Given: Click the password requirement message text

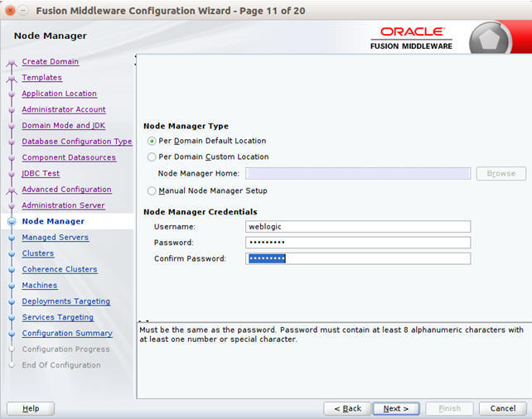Looking at the screenshot, I should click(331, 335).
